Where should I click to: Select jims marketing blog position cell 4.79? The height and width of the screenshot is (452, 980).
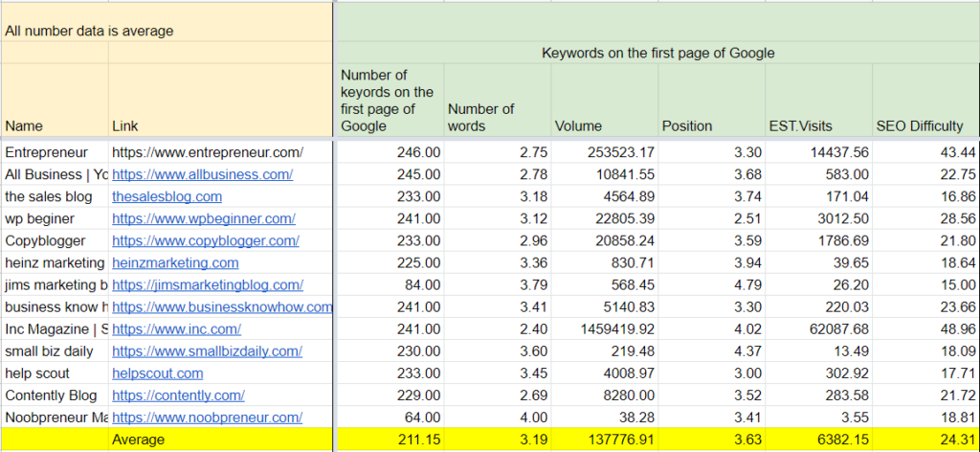711,285
